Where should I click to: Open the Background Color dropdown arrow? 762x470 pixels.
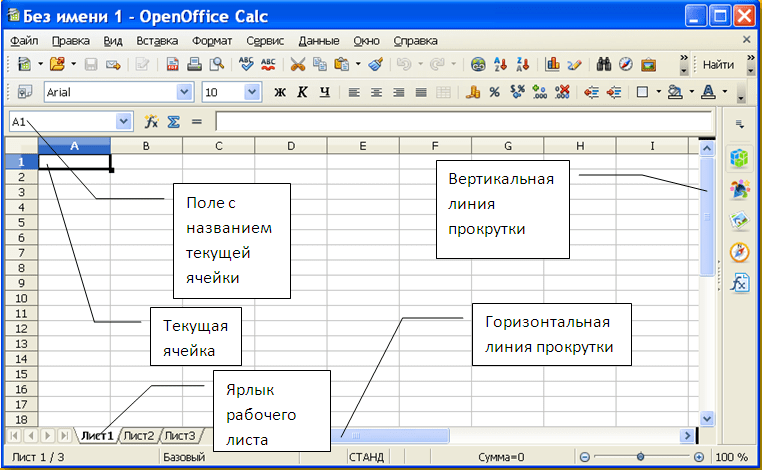(692, 92)
